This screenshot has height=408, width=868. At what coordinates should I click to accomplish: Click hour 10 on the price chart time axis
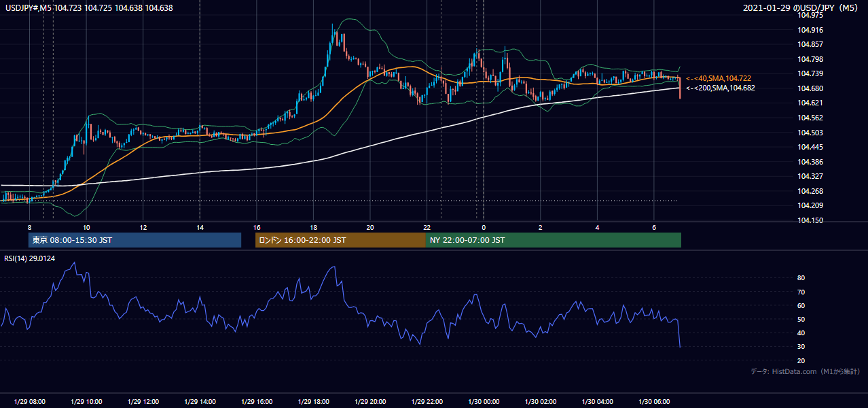click(x=86, y=227)
